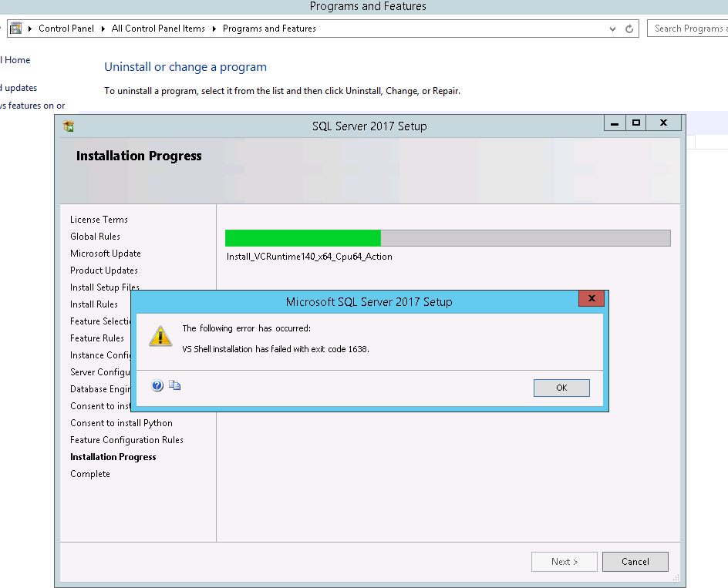Screen dimensions: 728x588
Task: Open address bar history dropdown
Action: point(612,29)
